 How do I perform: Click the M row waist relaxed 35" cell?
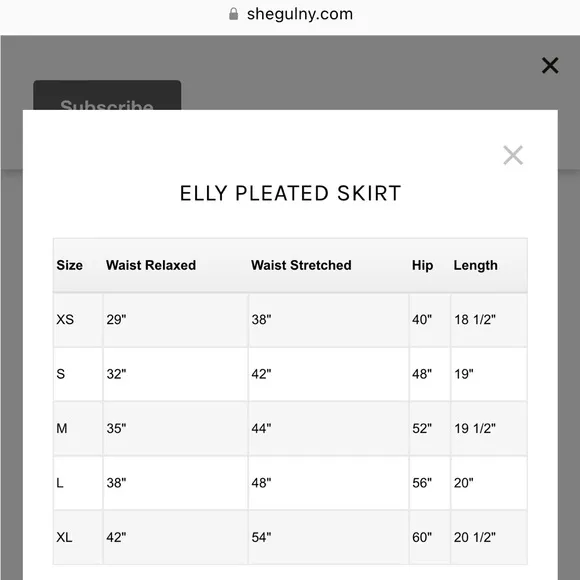pyautogui.click(x=176, y=428)
